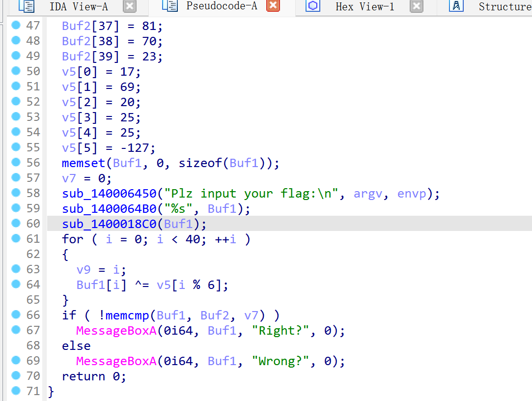532x401 pixels.
Task: Close the Hex View-1 tab
Action: point(416,6)
